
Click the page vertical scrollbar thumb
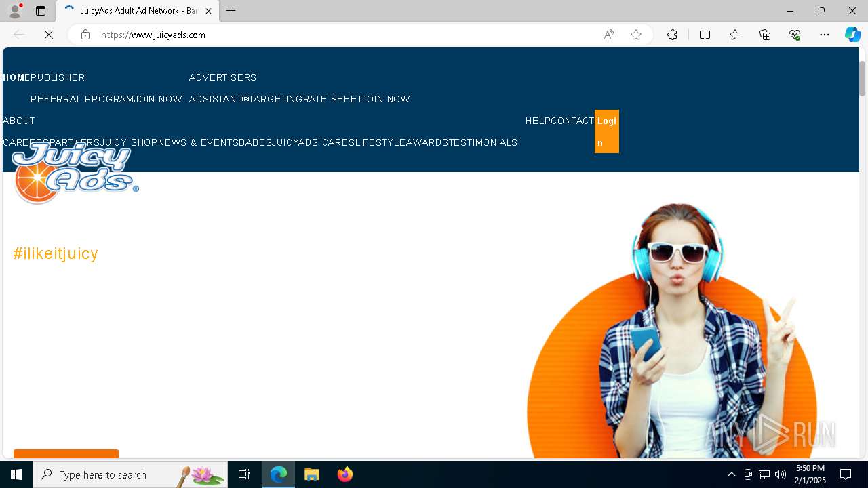click(863, 78)
